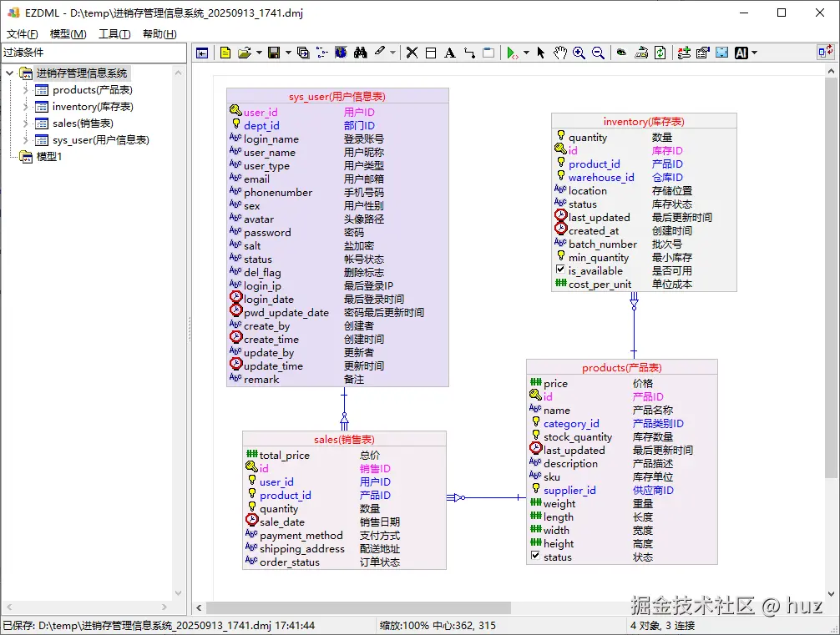Image resolution: width=840 pixels, height=635 pixels.
Task: Open the dropdown next to the AI icon
Action: [754, 53]
